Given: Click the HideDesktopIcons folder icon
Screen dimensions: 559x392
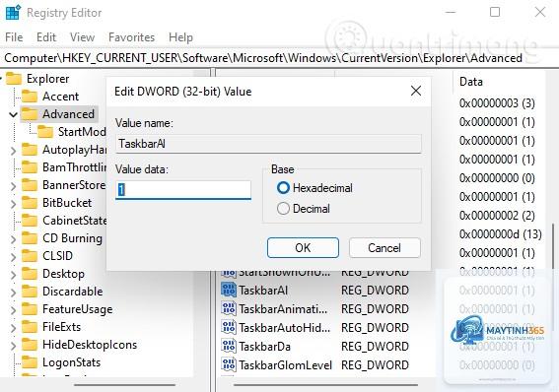Looking at the screenshot, I should 30,345.
